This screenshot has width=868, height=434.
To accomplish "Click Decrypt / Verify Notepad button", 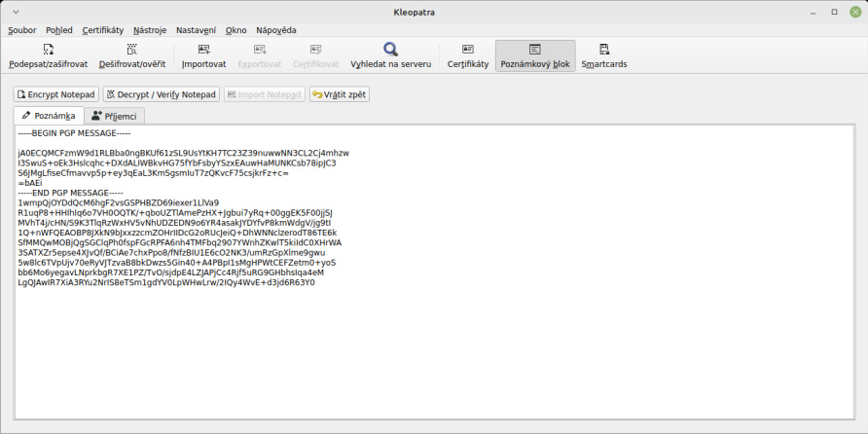I will [x=162, y=94].
